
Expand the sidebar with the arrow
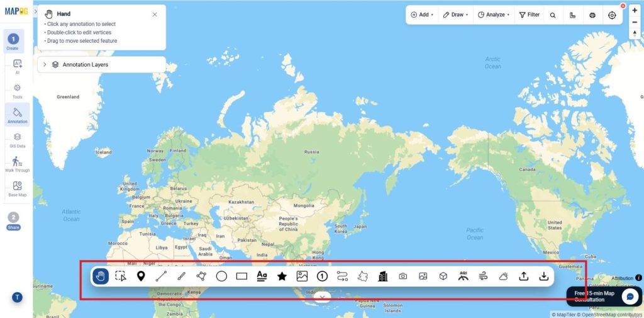35,11
